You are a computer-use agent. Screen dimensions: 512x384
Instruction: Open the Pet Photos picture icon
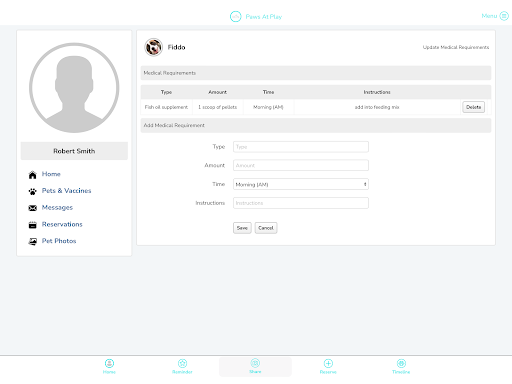tap(32, 242)
